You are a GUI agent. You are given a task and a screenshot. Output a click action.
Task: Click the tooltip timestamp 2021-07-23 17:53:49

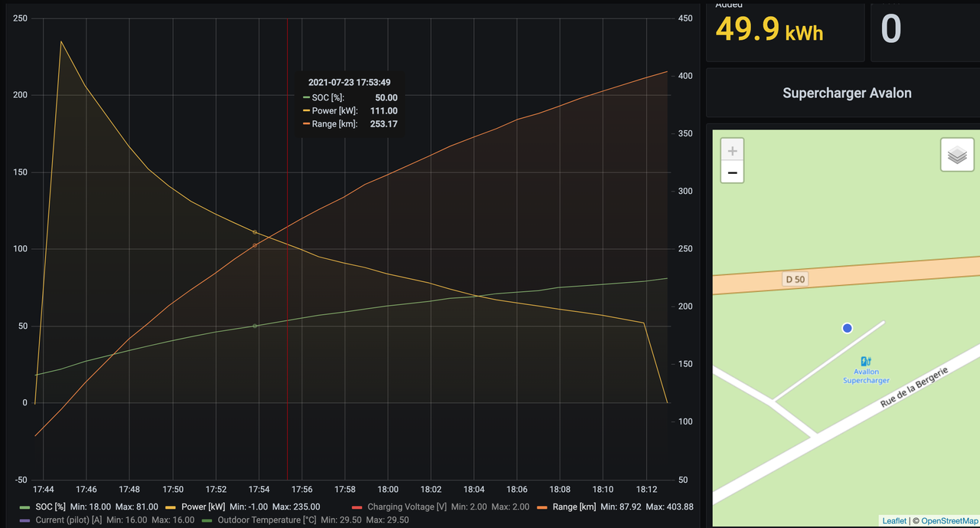tap(350, 82)
